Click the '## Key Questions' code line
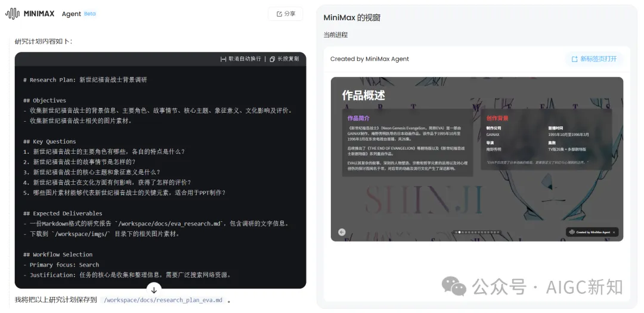This screenshot has width=644, height=313. click(x=49, y=141)
